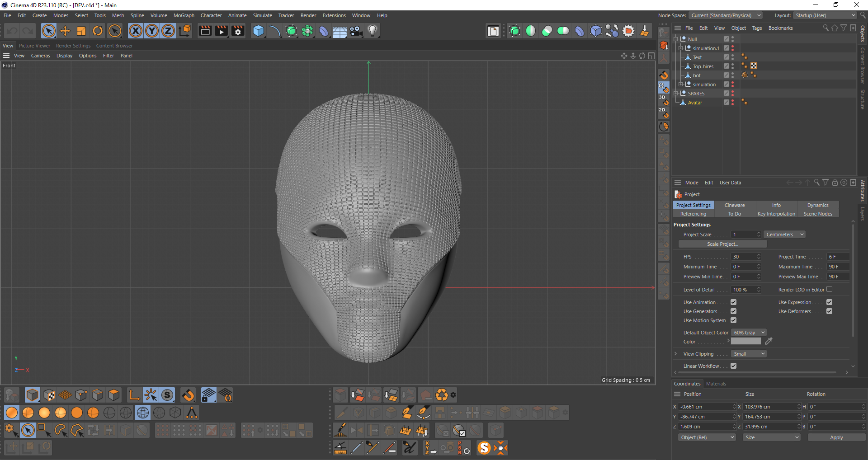Toggle Use Animation checkbox
Viewport: 868px width, 460px height.
[734, 302]
